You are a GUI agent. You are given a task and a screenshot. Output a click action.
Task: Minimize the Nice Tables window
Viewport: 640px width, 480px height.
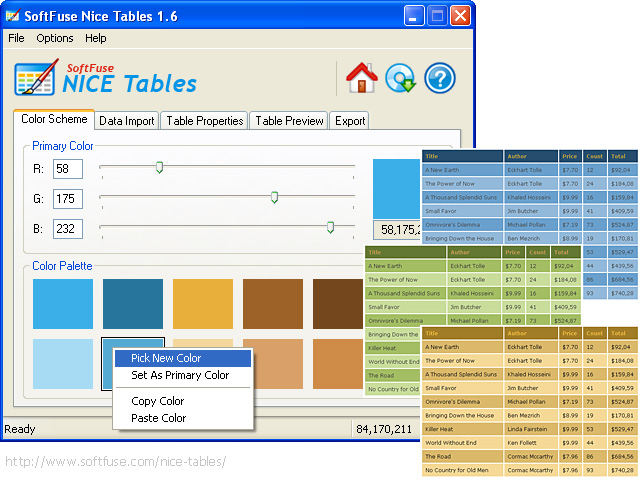414,16
